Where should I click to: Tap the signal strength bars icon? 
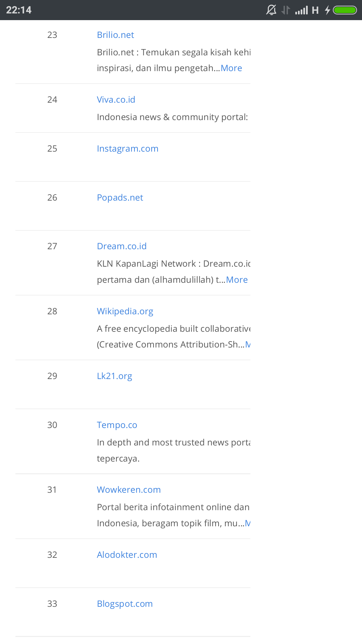click(301, 10)
